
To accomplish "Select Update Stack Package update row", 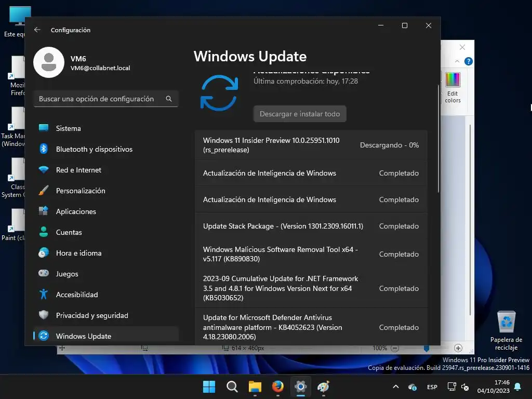I will (311, 226).
